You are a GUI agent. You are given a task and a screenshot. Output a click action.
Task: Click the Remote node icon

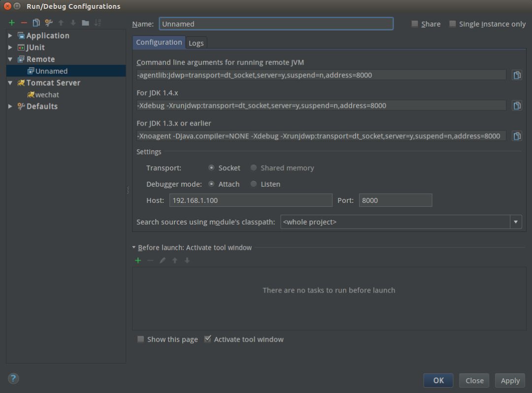[21, 59]
